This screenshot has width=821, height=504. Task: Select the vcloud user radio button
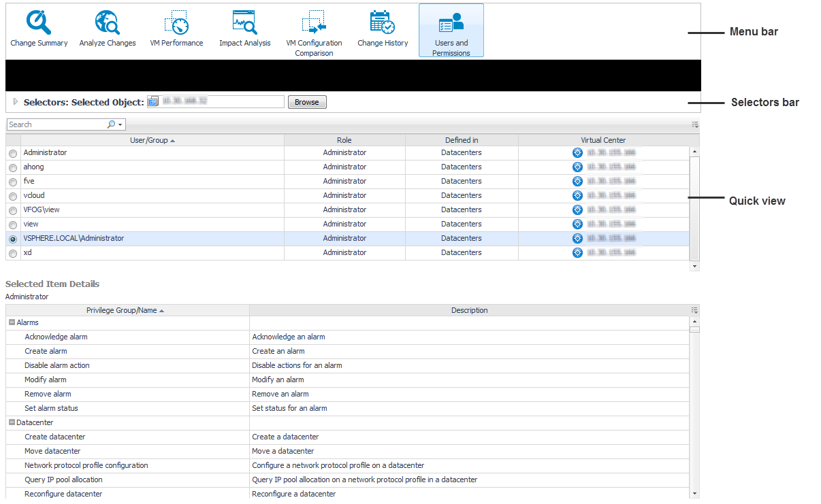(13, 197)
